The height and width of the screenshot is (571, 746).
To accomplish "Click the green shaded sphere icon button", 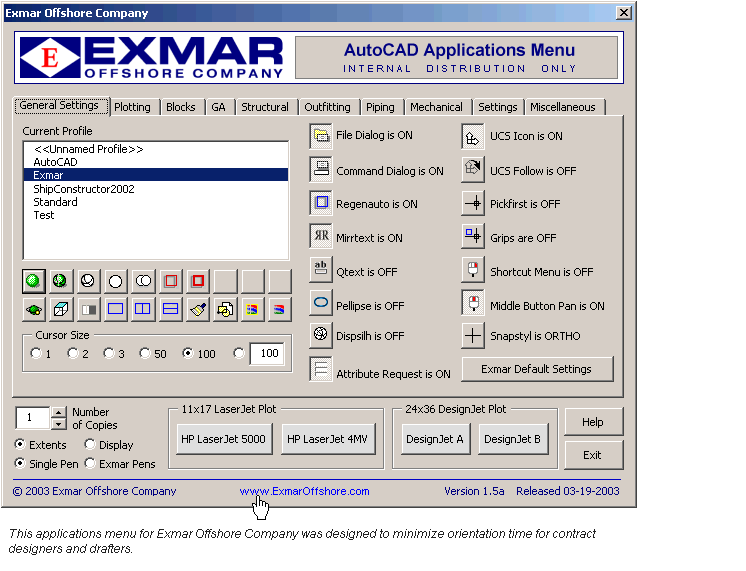I will [x=33, y=281].
